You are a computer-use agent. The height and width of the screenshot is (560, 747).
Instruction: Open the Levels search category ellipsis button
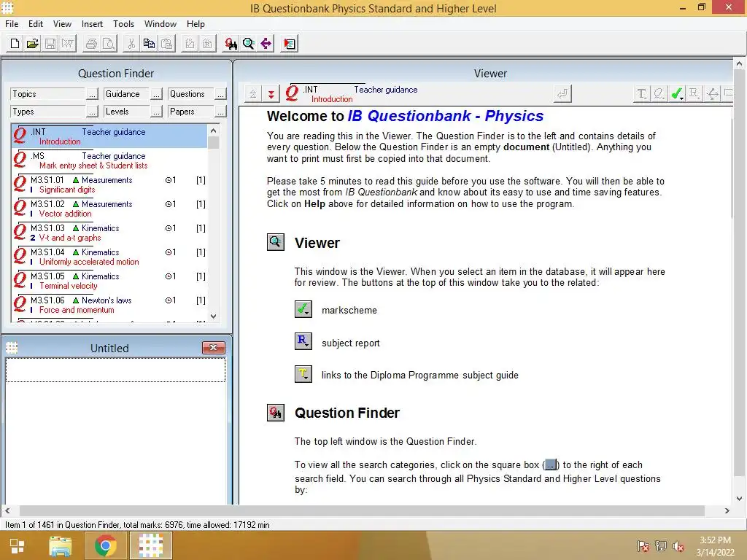[156, 112]
